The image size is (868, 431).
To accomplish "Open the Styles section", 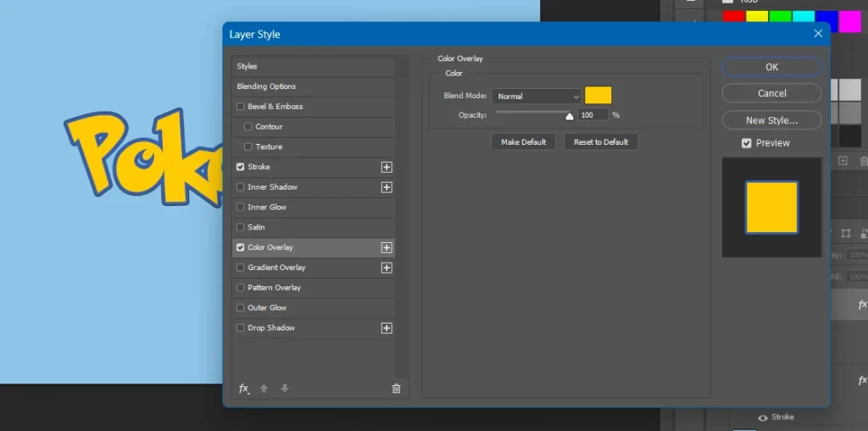I will point(248,66).
